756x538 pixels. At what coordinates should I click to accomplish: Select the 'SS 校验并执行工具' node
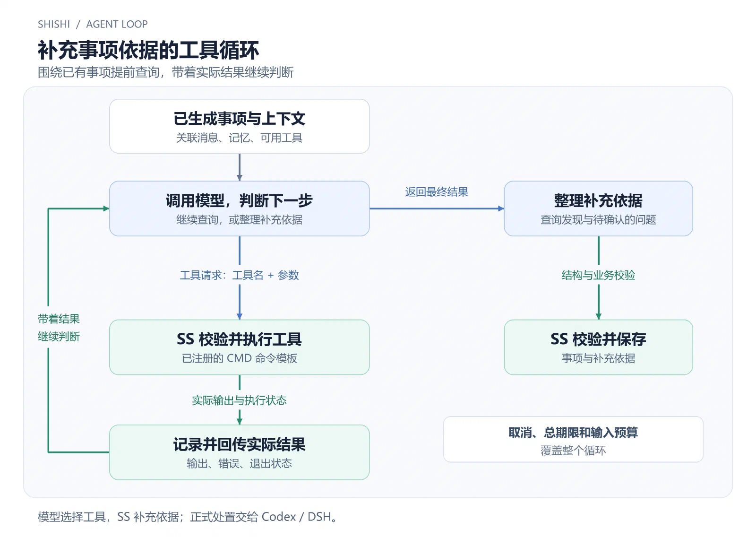(x=240, y=347)
